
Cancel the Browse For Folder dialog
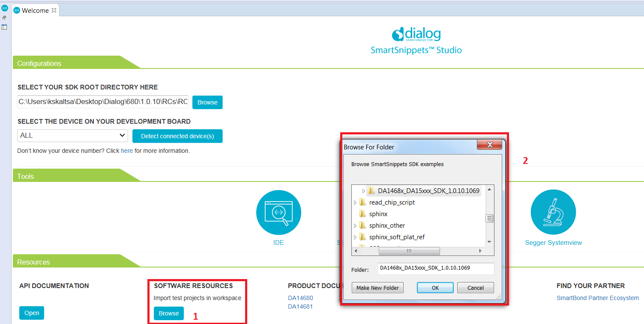476,288
